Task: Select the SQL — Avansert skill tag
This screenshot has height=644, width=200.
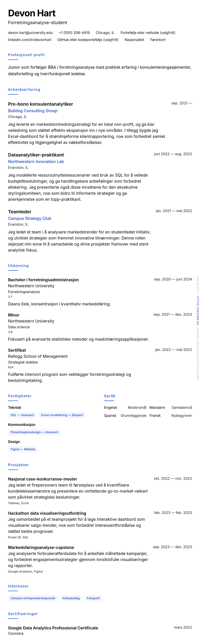Action: pos(22,415)
